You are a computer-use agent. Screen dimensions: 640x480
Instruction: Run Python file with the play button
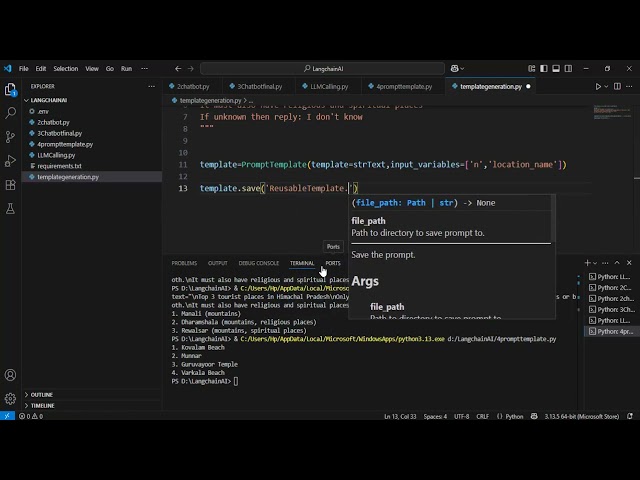click(x=598, y=87)
